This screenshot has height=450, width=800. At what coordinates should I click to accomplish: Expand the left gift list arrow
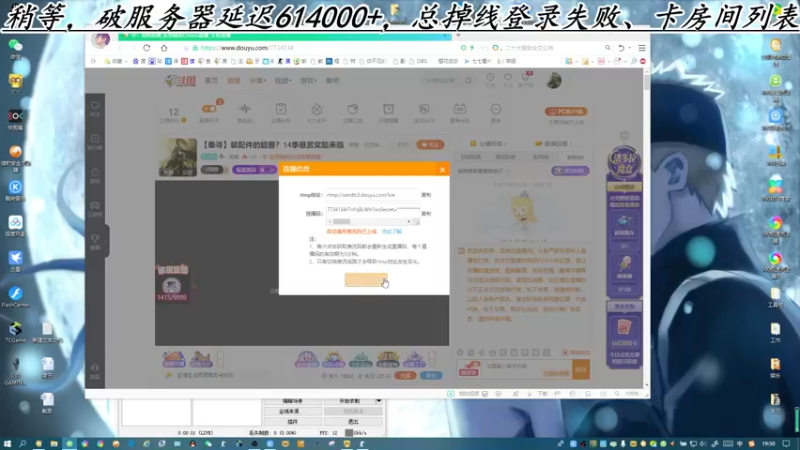[x=220, y=359]
